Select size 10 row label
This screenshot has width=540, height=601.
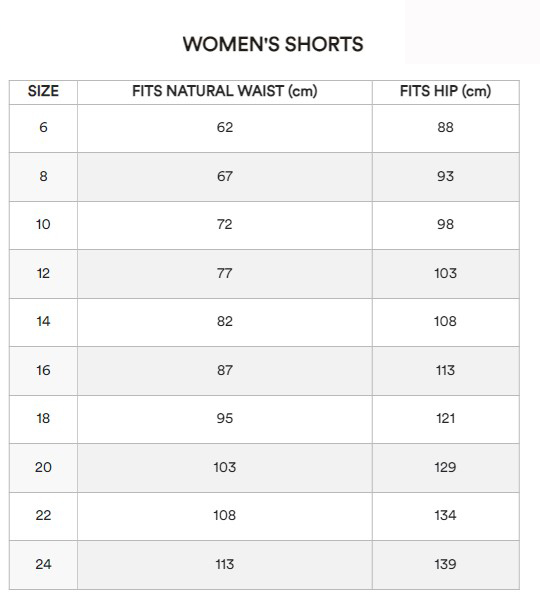(x=43, y=224)
